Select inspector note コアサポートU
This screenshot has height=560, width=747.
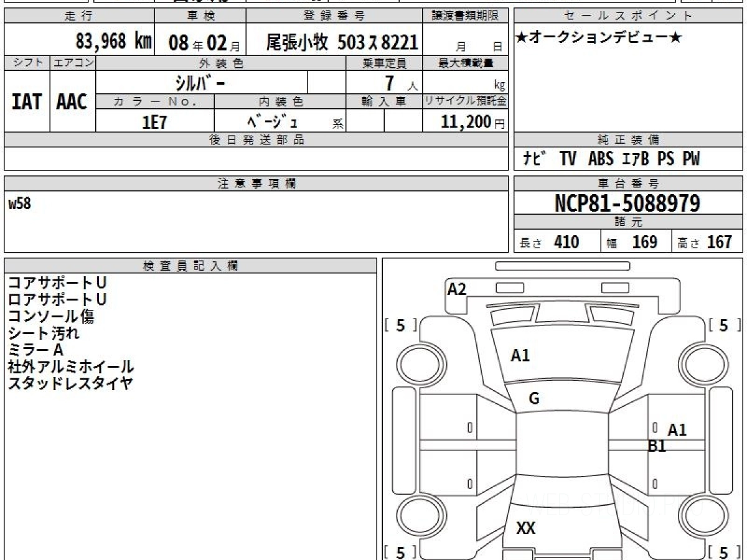tap(57, 283)
